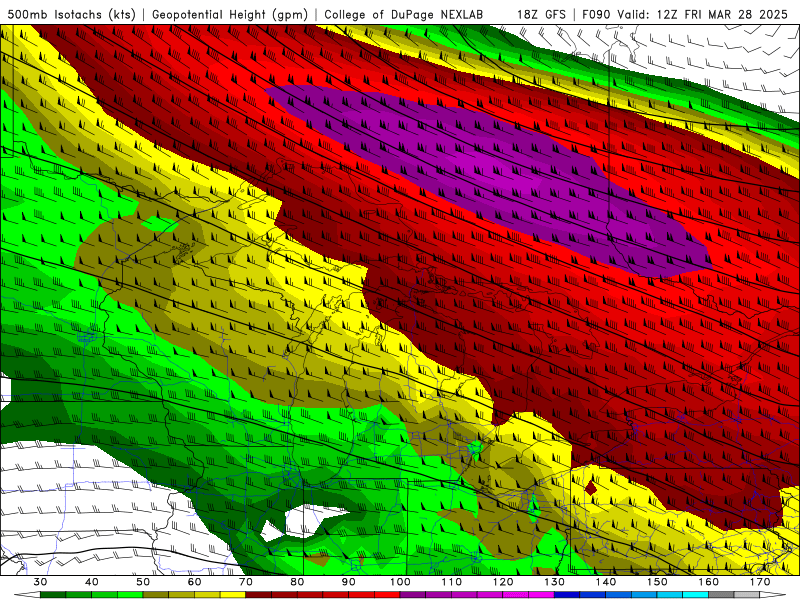Click the 120 label on the color scale
This screenshot has width=800, height=600.
click(x=503, y=582)
